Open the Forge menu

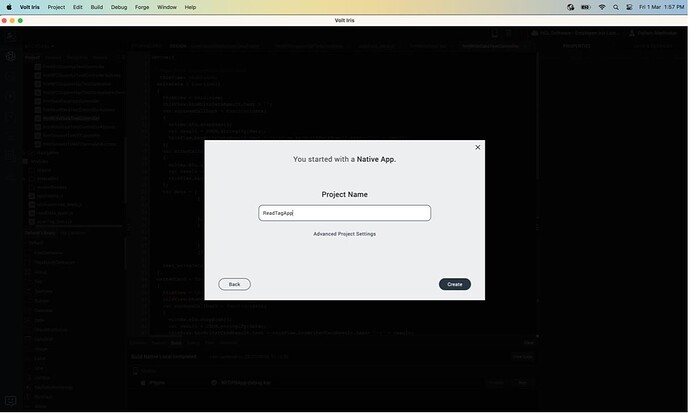[x=142, y=7]
